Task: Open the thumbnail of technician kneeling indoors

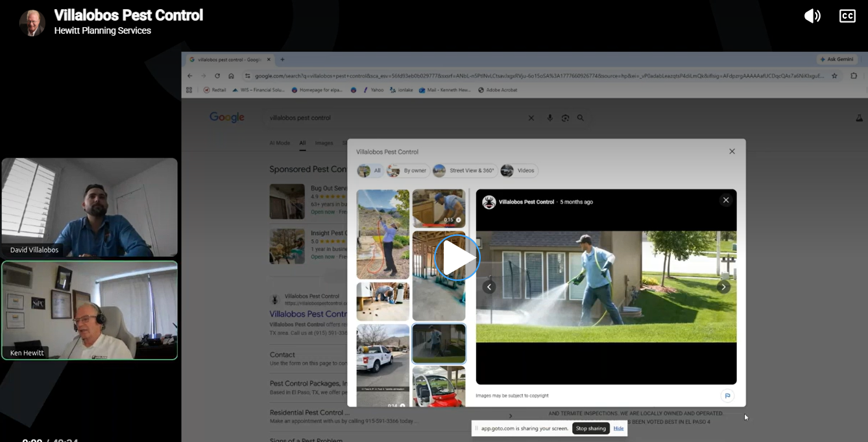Action: (x=383, y=301)
